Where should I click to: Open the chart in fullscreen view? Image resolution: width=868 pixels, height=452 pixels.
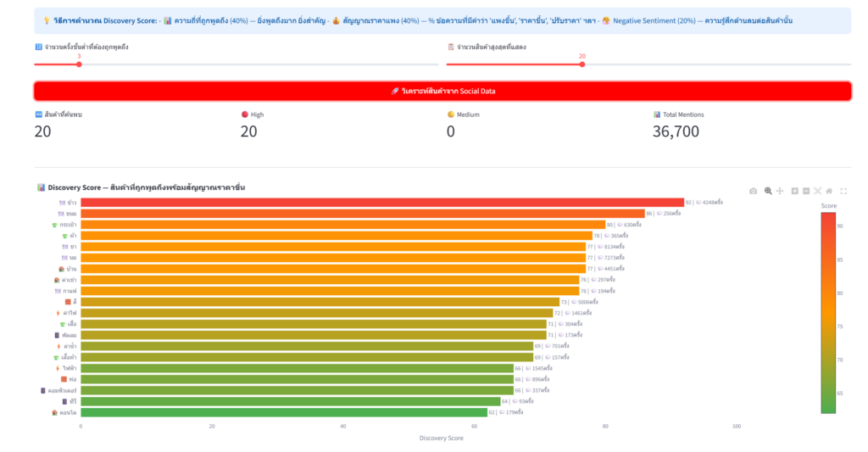(x=843, y=191)
